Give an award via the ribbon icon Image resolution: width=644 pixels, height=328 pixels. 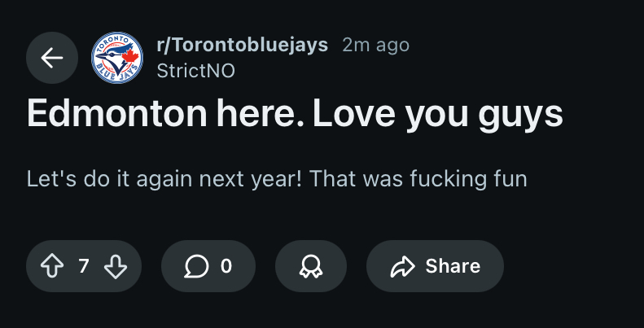[311, 266]
